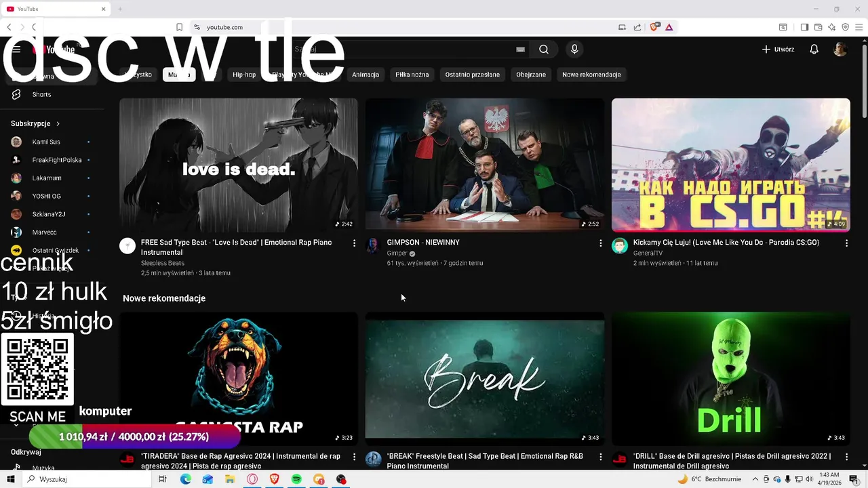Open Brave Shields lion icon
The height and width of the screenshot is (488, 868).
coord(654,27)
